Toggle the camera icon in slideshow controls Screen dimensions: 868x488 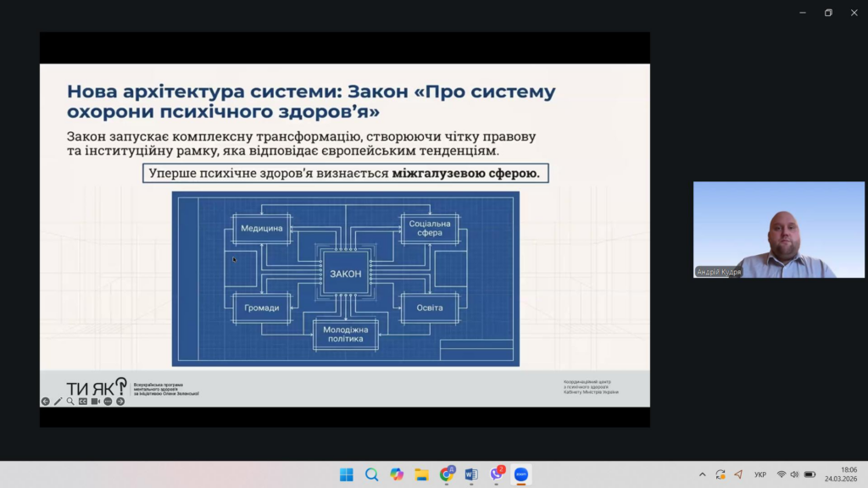click(95, 401)
